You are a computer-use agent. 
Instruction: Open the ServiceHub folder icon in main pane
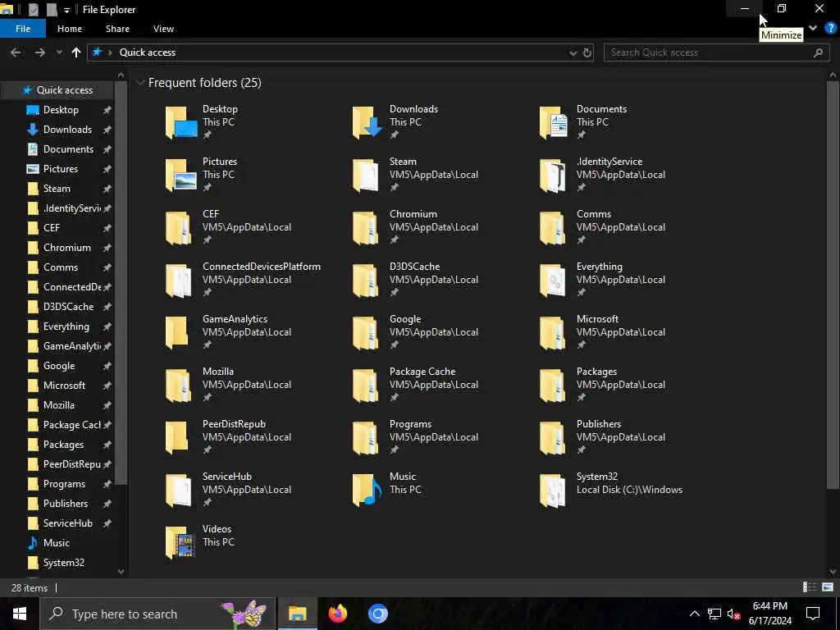click(x=179, y=490)
